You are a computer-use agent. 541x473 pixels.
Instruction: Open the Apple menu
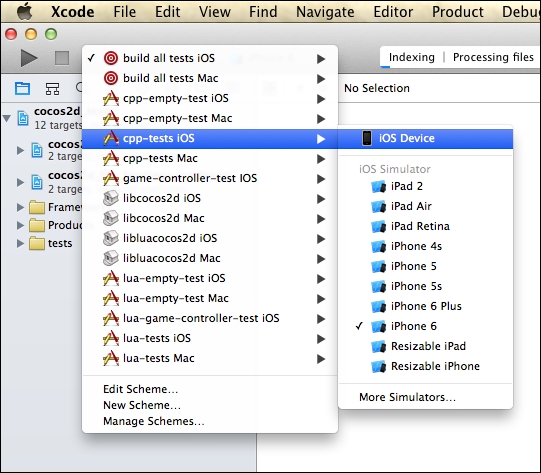24,11
